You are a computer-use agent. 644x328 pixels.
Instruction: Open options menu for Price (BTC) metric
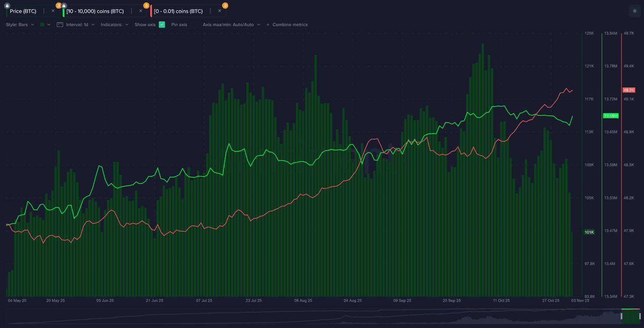[x=44, y=11]
